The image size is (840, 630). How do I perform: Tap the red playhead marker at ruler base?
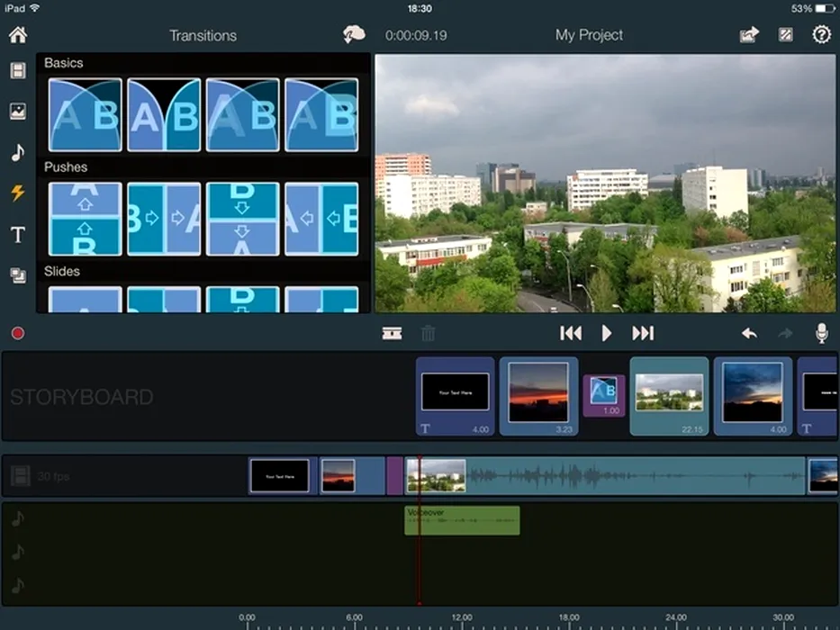pos(420,603)
